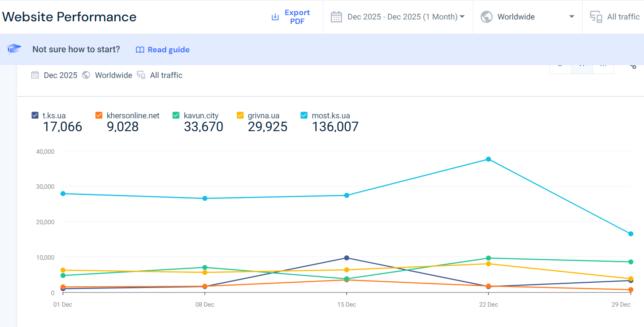The height and width of the screenshot is (327, 644).
Task: Hide grivna.ua line via its checkbox
Action: [240, 116]
